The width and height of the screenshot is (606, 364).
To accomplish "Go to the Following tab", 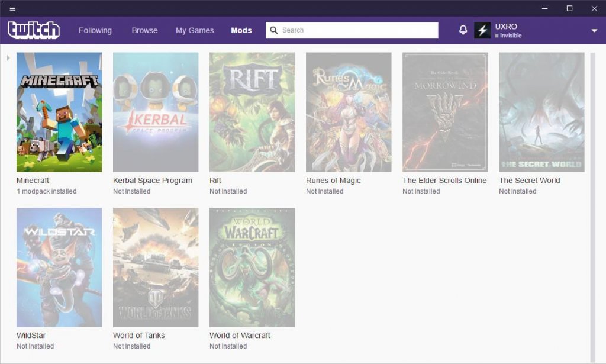I will 95,30.
